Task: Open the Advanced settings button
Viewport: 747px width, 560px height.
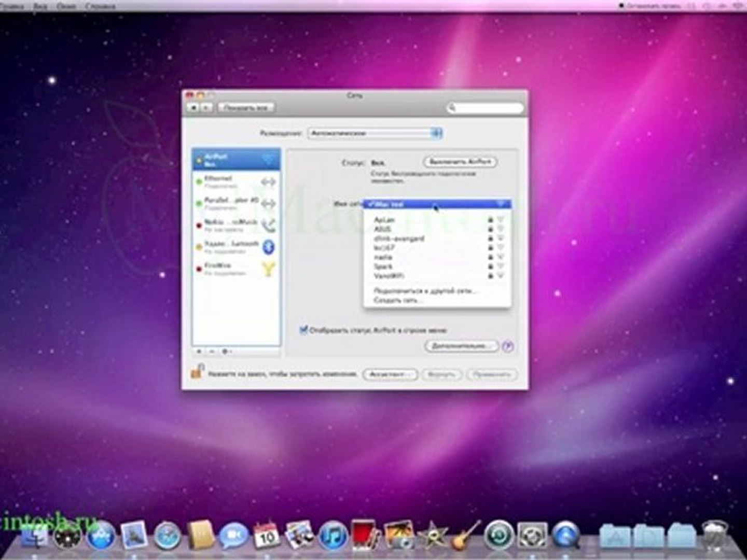Action: 461,346
